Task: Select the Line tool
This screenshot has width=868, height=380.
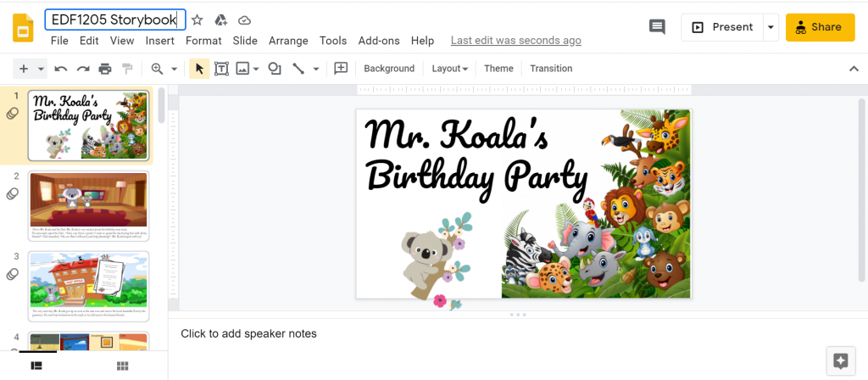Action: [x=298, y=69]
